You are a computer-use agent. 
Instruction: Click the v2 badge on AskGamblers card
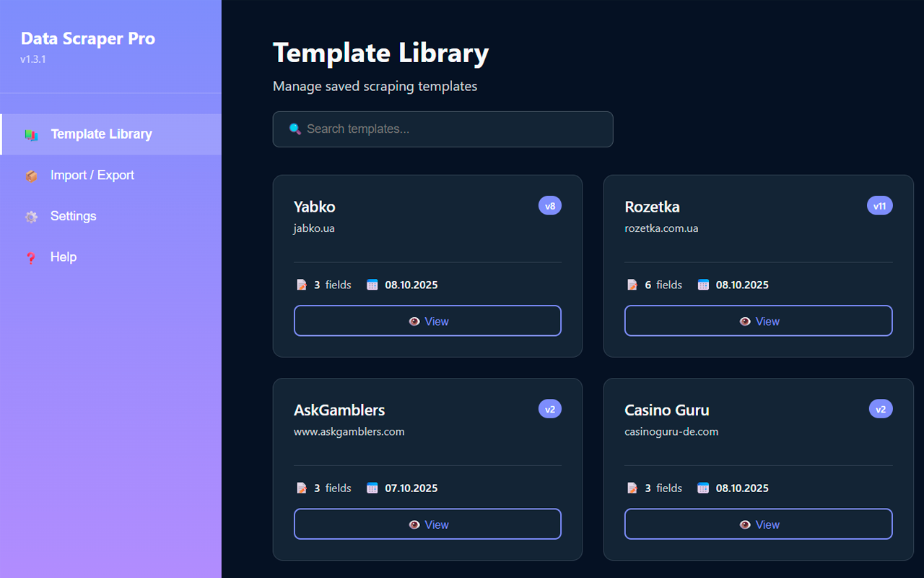[x=550, y=409]
